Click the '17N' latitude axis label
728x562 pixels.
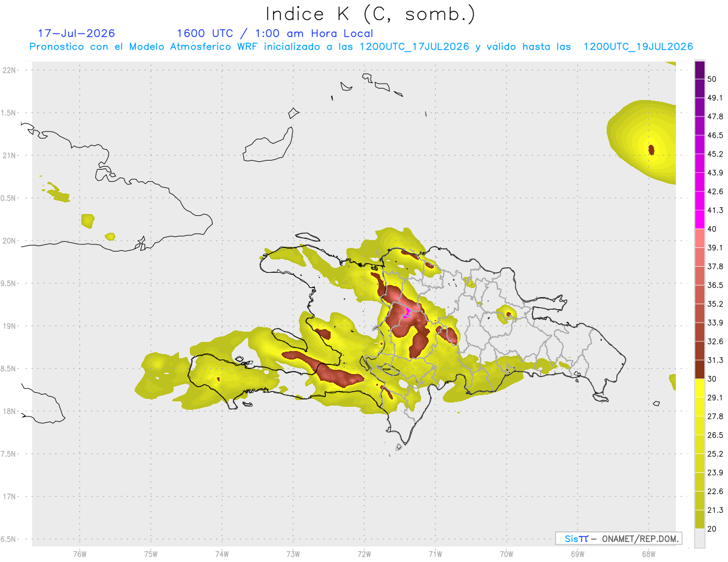point(10,497)
